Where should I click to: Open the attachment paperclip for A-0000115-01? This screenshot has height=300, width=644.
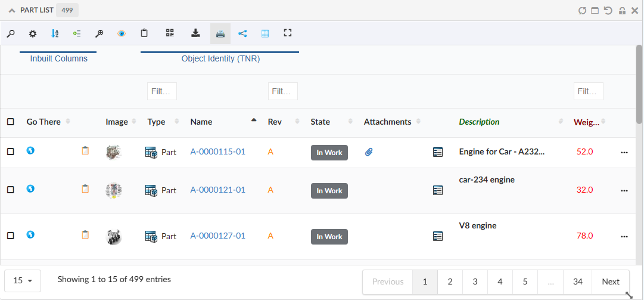click(x=369, y=152)
